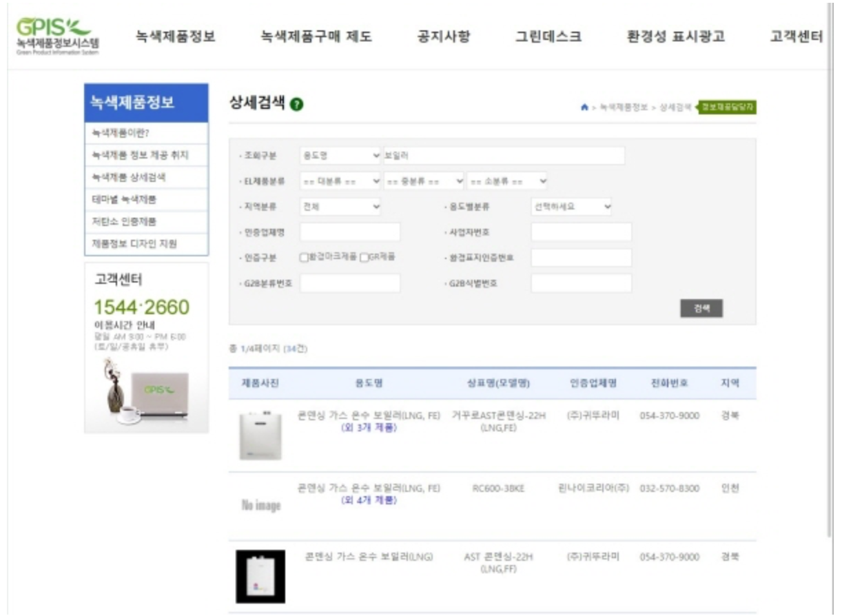Open the 지역분류 dropdown showing 전체

(341, 205)
